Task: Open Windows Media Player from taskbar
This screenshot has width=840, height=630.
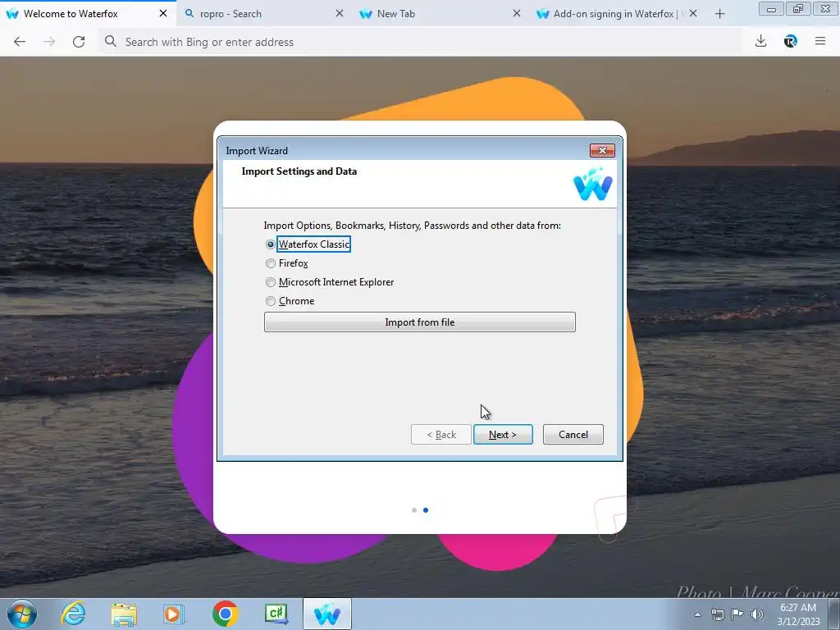Action: pos(174,614)
